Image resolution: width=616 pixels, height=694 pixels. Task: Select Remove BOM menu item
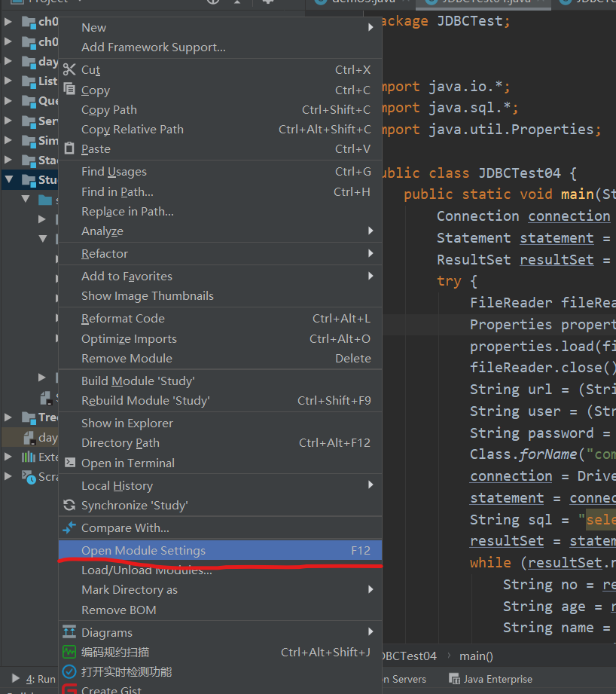point(220,610)
